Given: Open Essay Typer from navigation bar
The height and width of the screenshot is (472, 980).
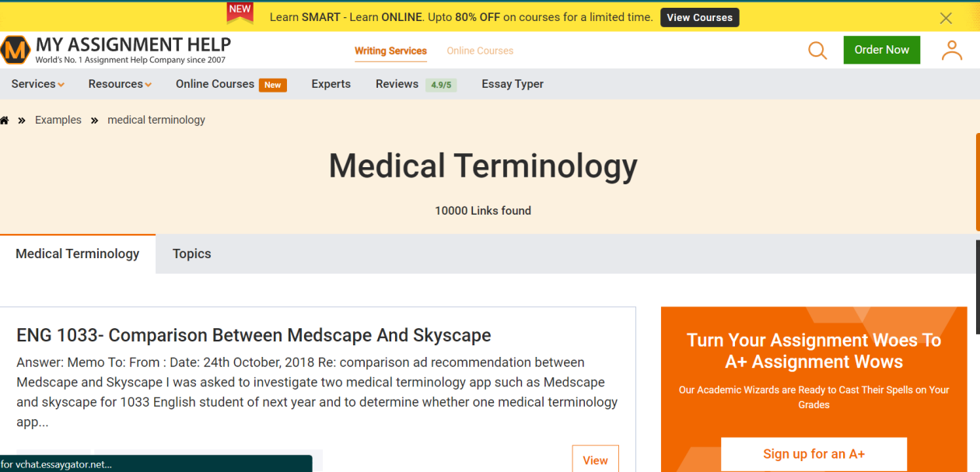Looking at the screenshot, I should tap(513, 84).
